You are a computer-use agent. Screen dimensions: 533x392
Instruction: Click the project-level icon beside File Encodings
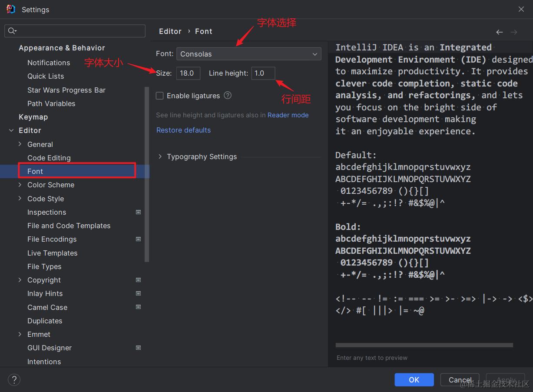point(139,239)
